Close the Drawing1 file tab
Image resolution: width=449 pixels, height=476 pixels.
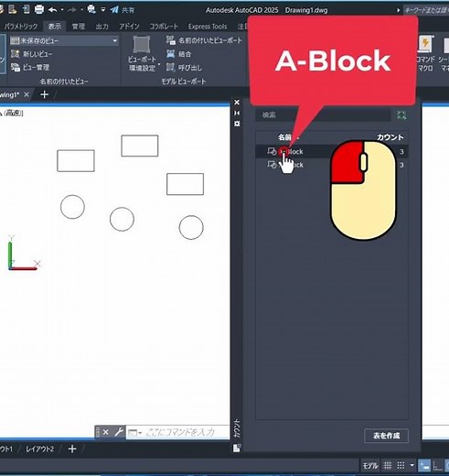pos(27,94)
